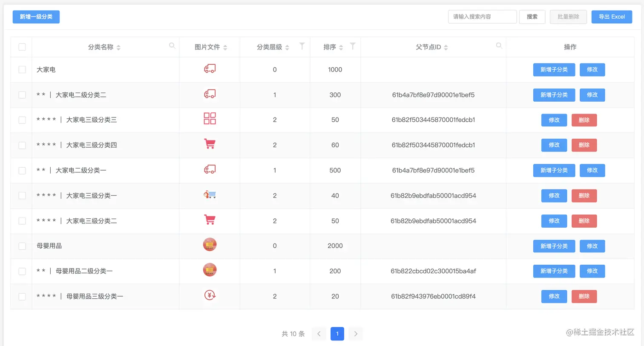Screen dimensions: 644x346
Task: Click the sort caret on 图片文件 column
Action: [224, 47]
